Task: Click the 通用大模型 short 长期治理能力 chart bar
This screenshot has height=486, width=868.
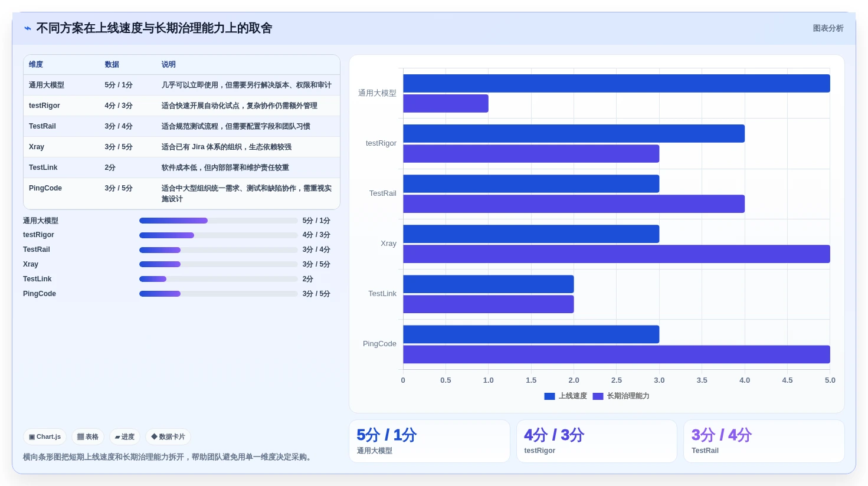Action: click(446, 103)
